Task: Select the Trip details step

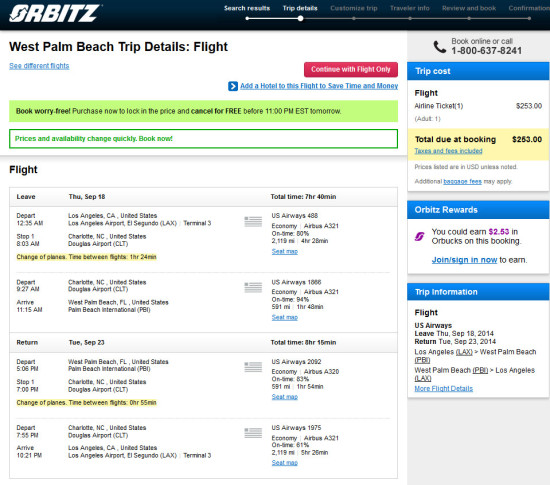Action: click(x=300, y=8)
